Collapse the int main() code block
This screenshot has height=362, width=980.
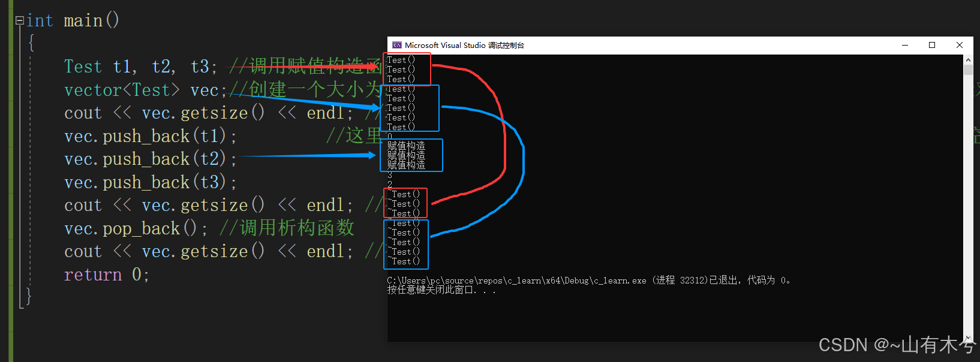click(x=19, y=21)
